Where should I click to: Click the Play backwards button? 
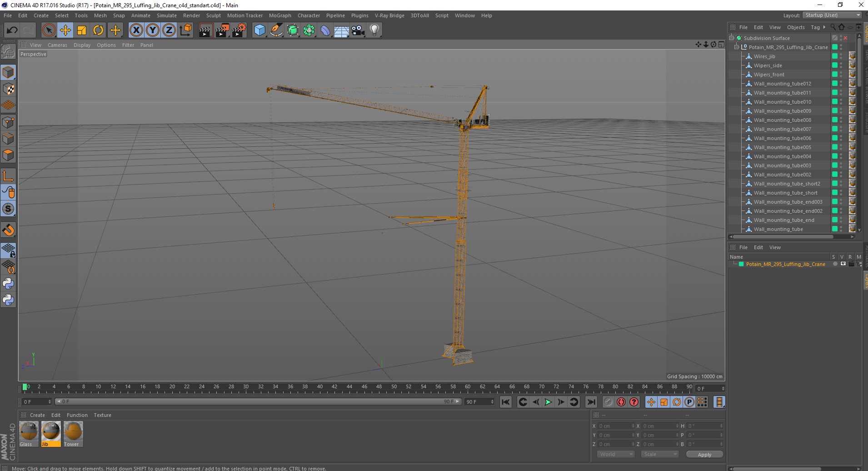click(x=536, y=402)
